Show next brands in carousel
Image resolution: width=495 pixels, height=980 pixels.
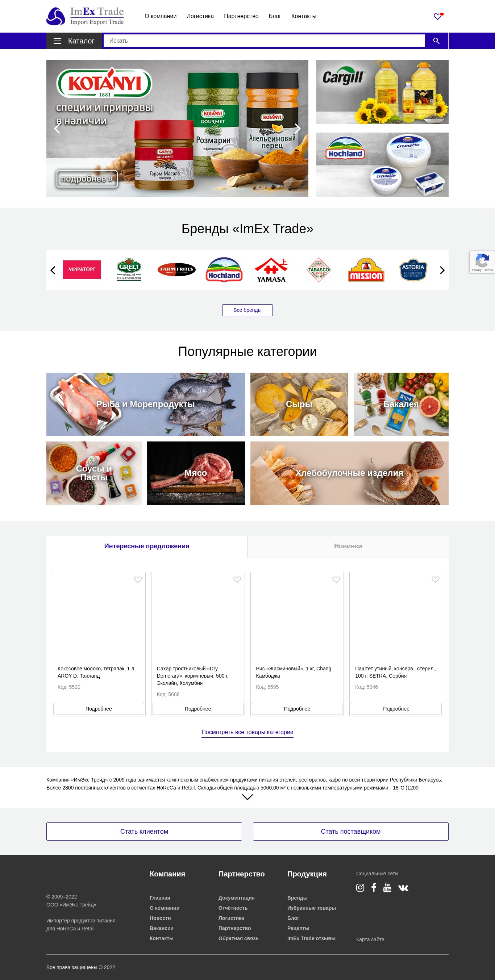(442, 270)
